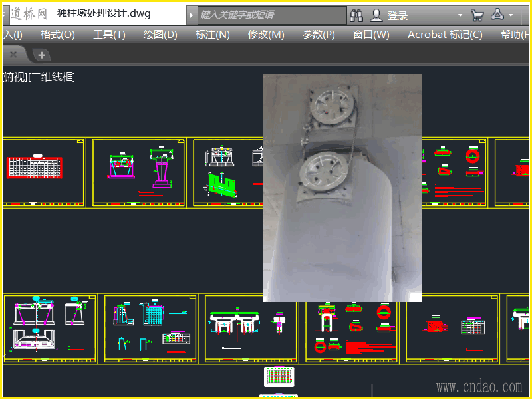Open the Acrobat 标记(C) menu
This screenshot has height=399, width=532.
[x=445, y=35]
